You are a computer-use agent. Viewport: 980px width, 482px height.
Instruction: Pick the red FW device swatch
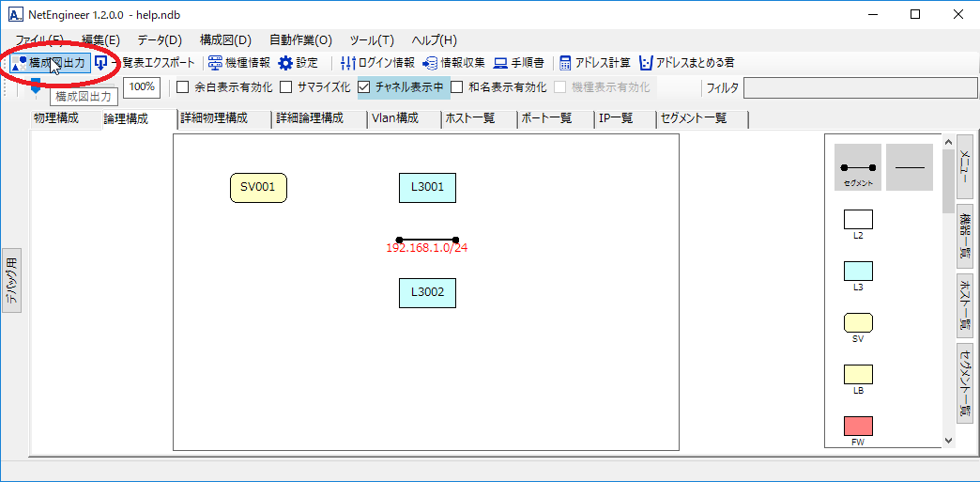858,426
